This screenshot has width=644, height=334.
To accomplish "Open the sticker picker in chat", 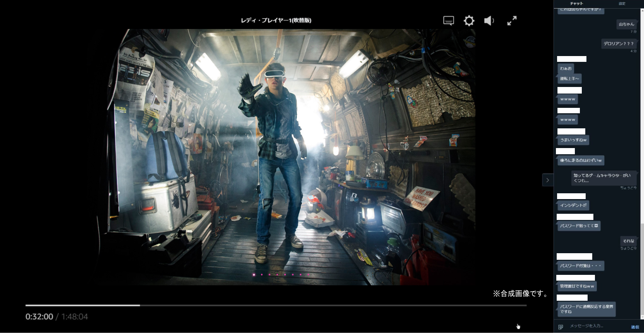I will pos(561,327).
